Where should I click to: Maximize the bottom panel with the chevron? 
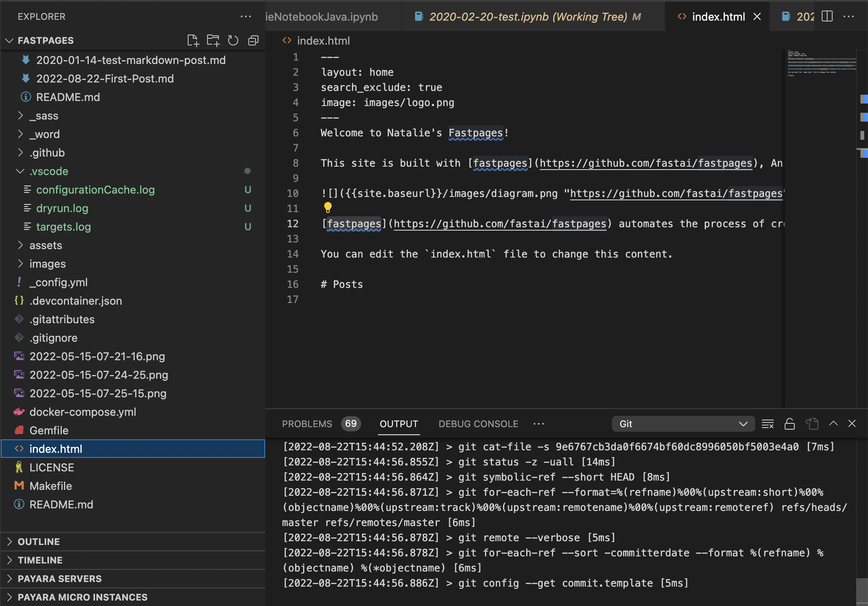click(x=833, y=424)
